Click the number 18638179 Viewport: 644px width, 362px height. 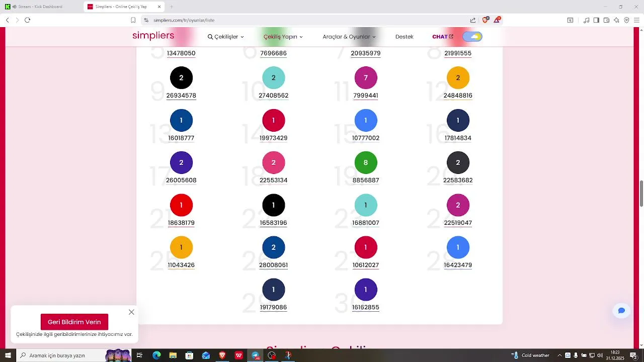tap(181, 223)
